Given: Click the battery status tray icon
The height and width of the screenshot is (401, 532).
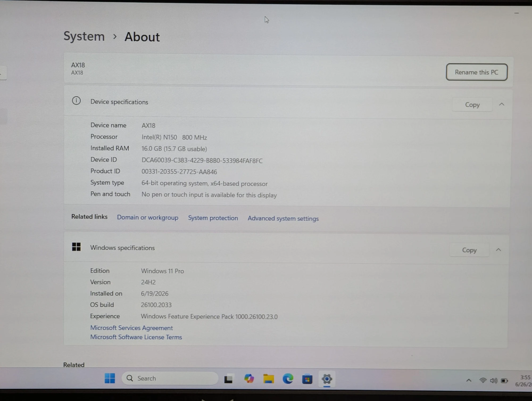Looking at the screenshot, I should coord(504,381).
